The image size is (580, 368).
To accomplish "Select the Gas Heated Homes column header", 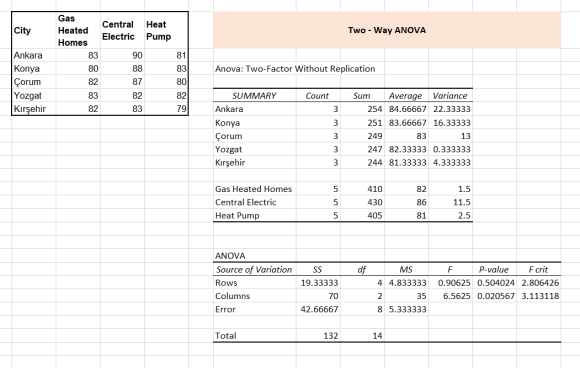I will pos(78,30).
